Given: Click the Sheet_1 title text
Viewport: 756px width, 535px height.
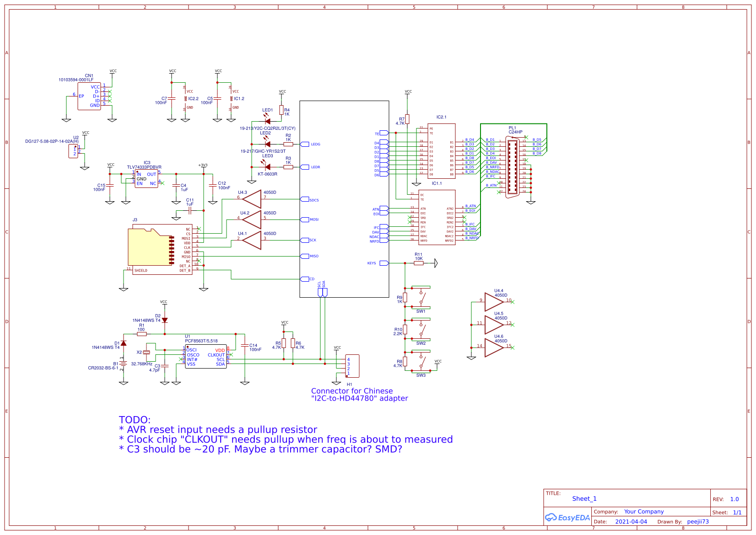Looking at the screenshot, I should coord(584,498).
